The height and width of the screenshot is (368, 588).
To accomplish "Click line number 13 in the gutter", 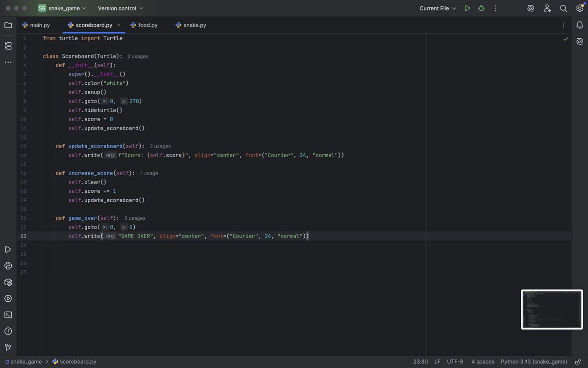I will tap(24, 146).
